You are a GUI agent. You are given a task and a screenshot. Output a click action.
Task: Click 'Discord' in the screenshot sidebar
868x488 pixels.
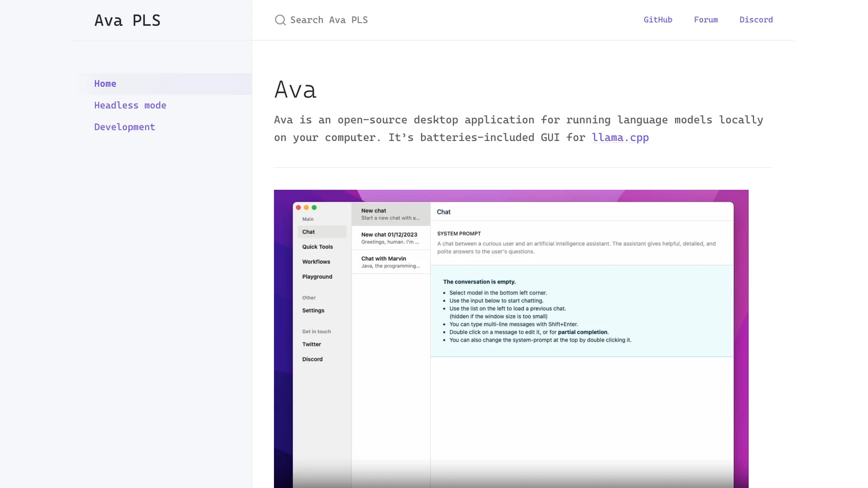(312, 359)
